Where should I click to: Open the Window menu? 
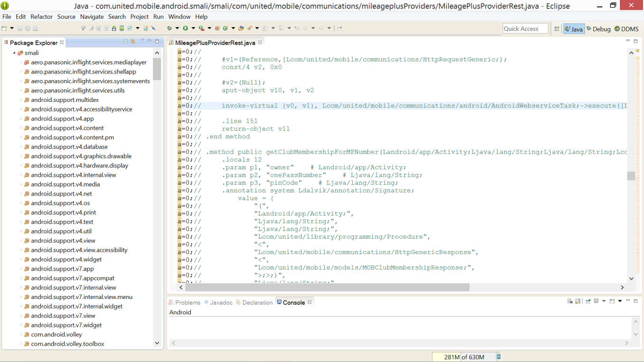pos(179,17)
